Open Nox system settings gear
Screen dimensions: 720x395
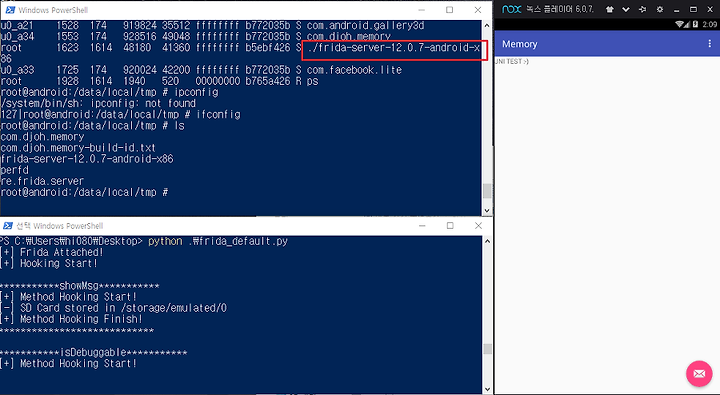pyautogui.click(x=660, y=9)
